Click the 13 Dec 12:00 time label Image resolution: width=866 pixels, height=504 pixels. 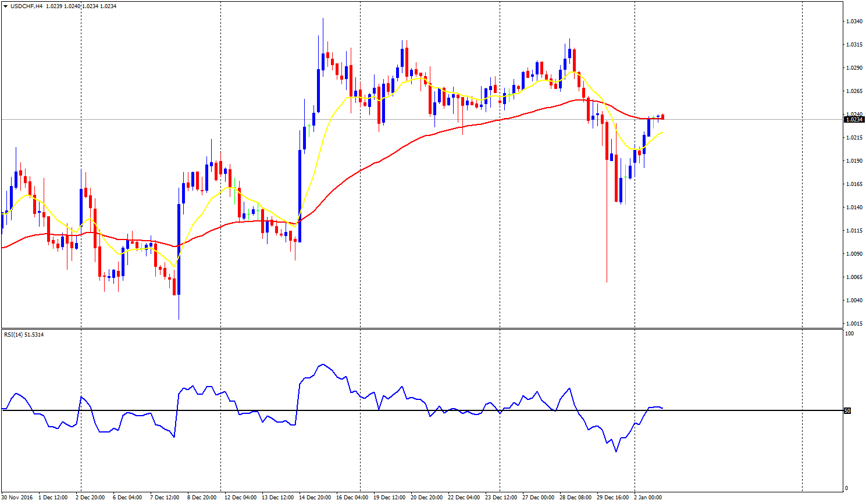coord(277,498)
